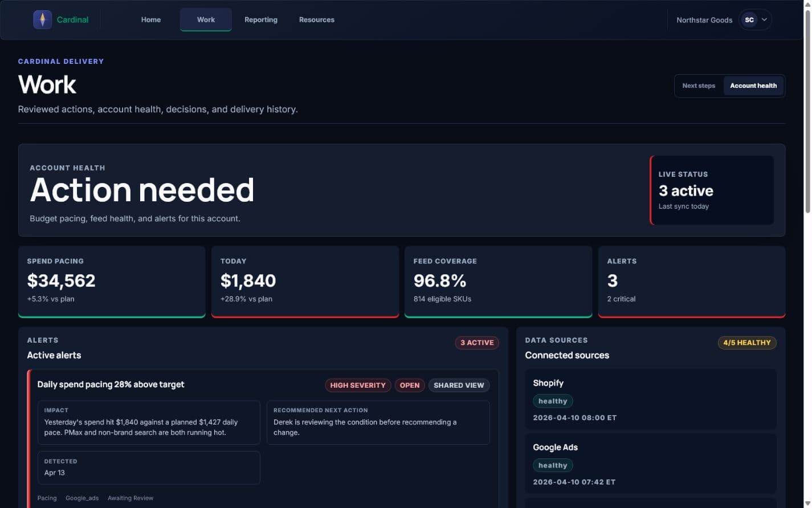Screen dimensions: 812x508
Task: Click the HIGH SEVERITY tag
Action: (358, 385)
